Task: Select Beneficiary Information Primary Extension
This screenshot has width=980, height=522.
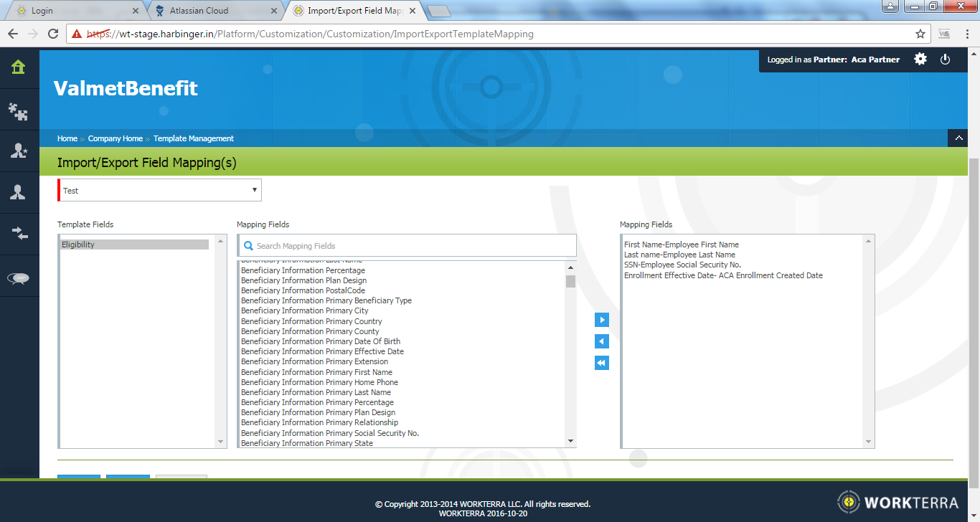Action: point(315,361)
